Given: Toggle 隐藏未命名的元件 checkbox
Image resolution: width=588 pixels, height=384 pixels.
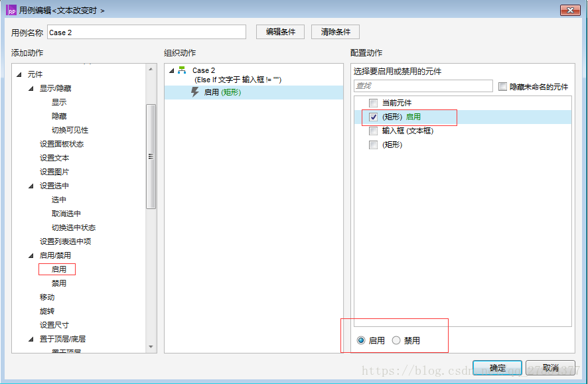Looking at the screenshot, I should (x=502, y=86).
